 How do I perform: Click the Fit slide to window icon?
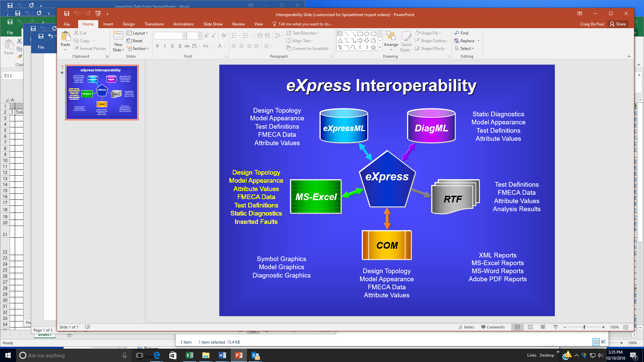coord(626,327)
